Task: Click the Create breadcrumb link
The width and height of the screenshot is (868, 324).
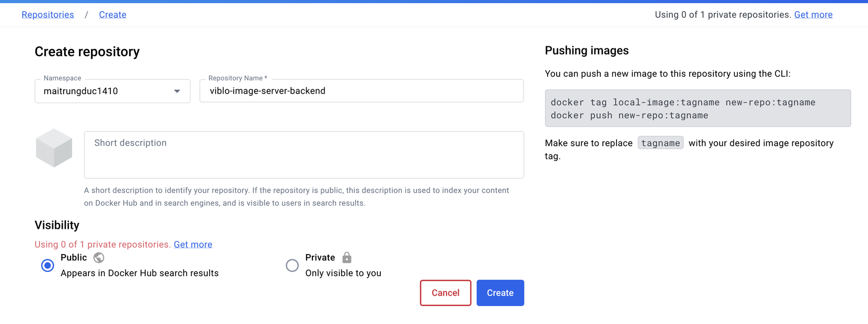Action: pyautogui.click(x=113, y=15)
